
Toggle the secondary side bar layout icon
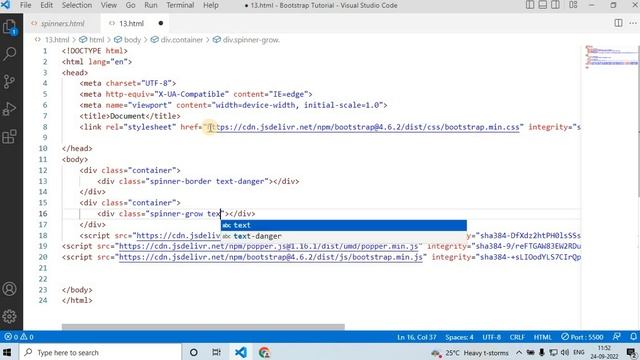point(556,5)
